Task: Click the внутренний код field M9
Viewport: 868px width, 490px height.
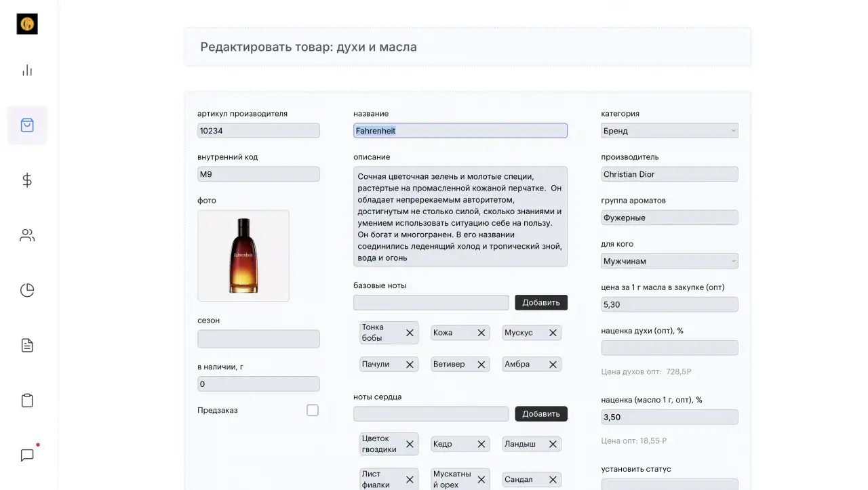Action: (x=258, y=174)
